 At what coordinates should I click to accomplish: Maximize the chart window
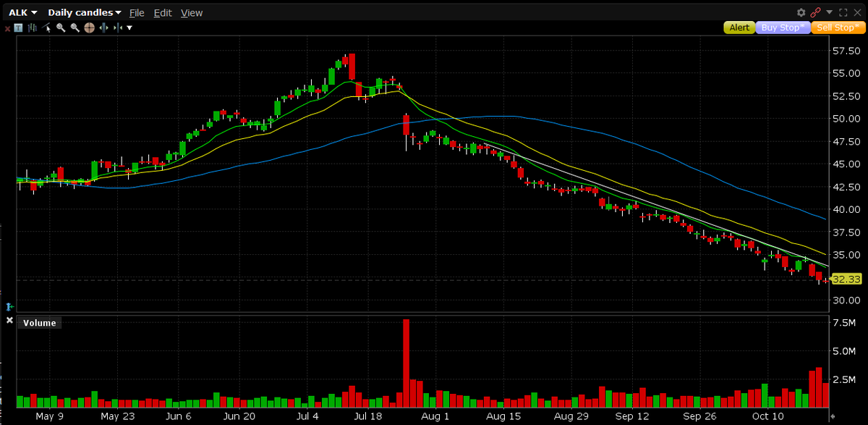point(843,12)
